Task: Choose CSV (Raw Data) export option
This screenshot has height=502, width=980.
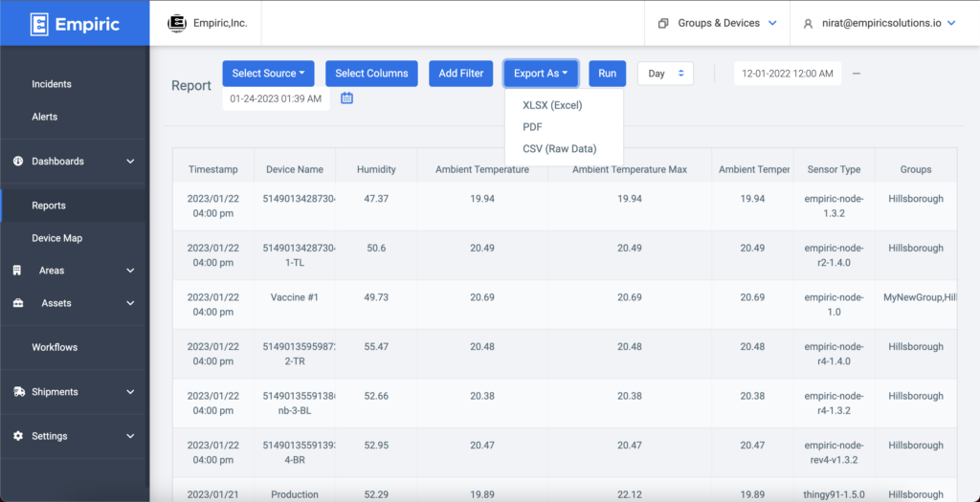Action: pyautogui.click(x=559, y=148)
